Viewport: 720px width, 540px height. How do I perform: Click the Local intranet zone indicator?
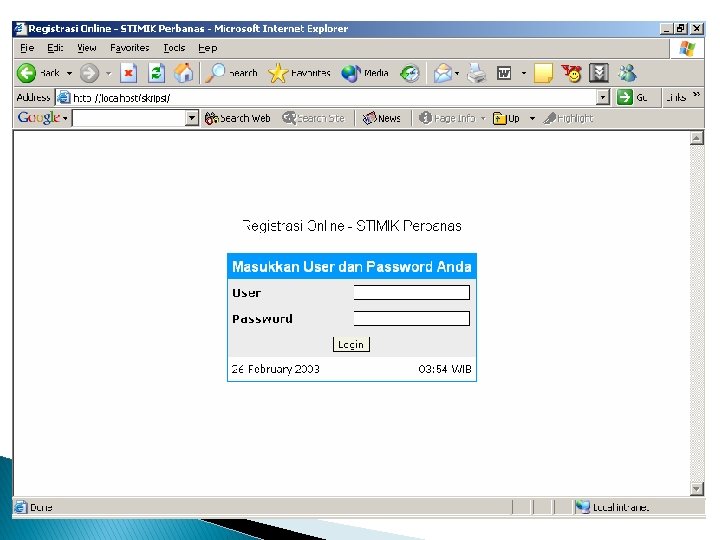click(612, 507)
